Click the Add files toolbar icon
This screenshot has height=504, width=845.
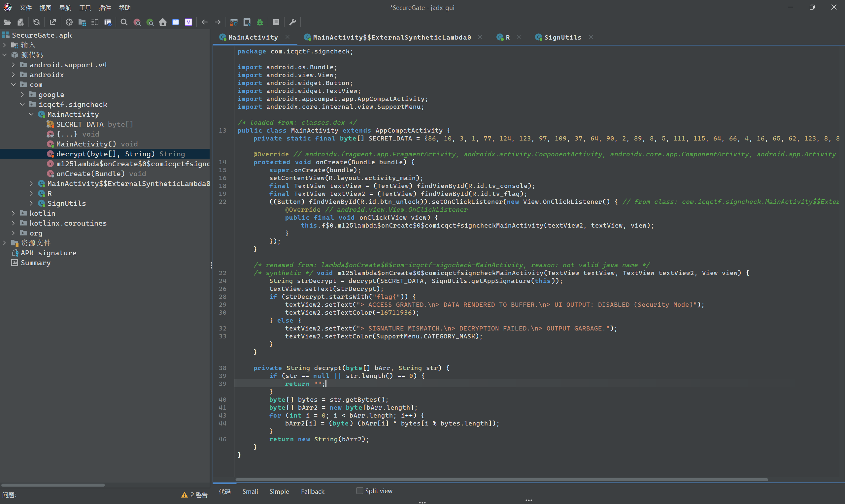(20, 22)
